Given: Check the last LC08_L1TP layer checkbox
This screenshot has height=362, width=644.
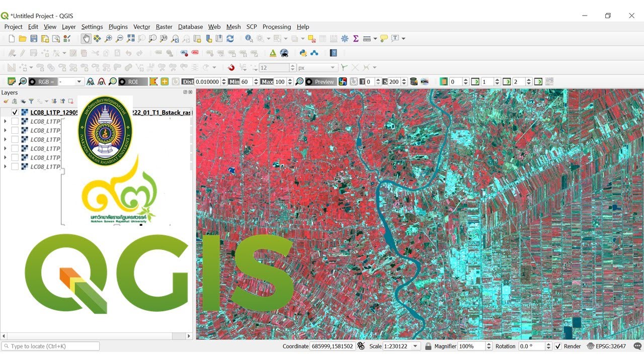Looking at the screenshot, I should pos(15,167).
